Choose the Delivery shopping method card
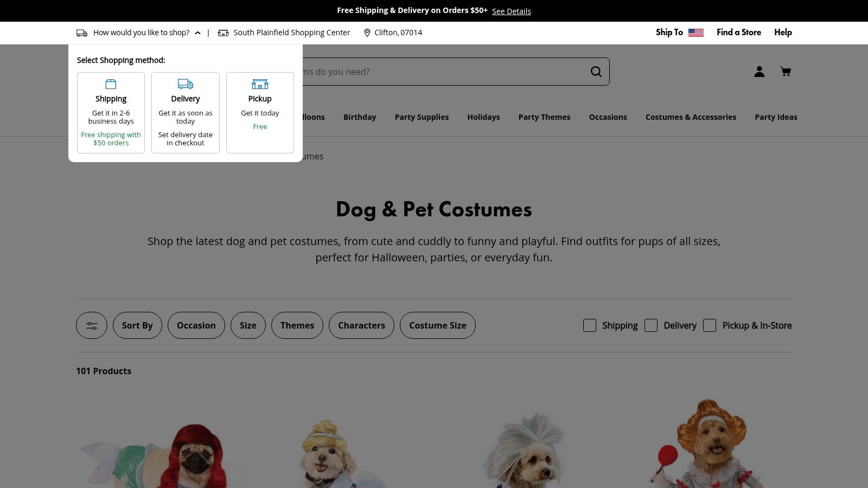The height and width of the screenshot is (488, 868). 185,112
